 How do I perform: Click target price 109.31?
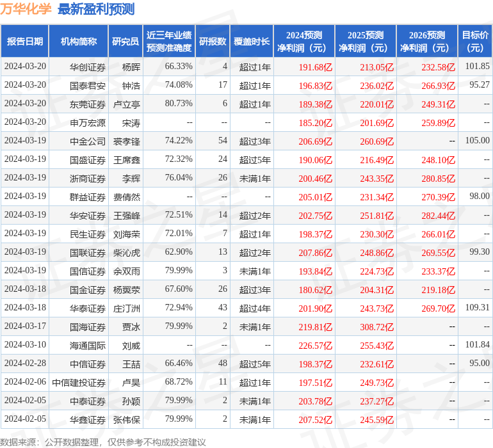477,307
